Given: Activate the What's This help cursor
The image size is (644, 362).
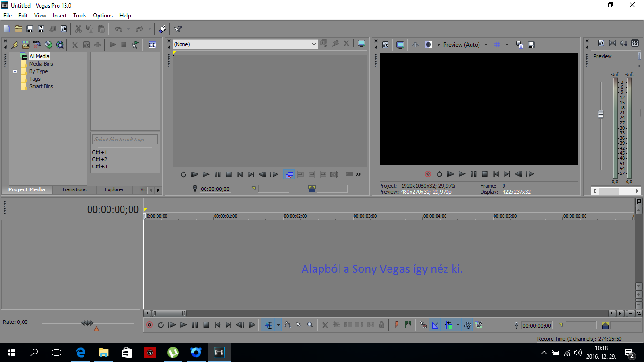Looking at the screenshot, I should [x=178, y=29].
